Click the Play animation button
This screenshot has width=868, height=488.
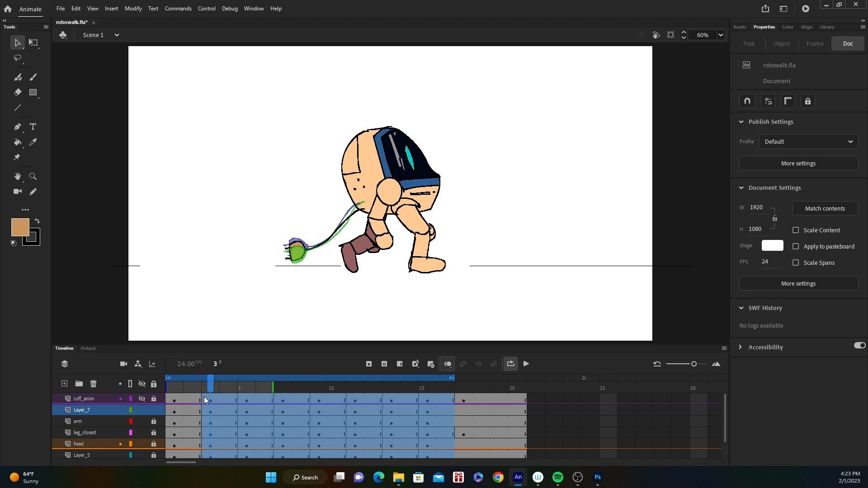[x=525, y=363]
